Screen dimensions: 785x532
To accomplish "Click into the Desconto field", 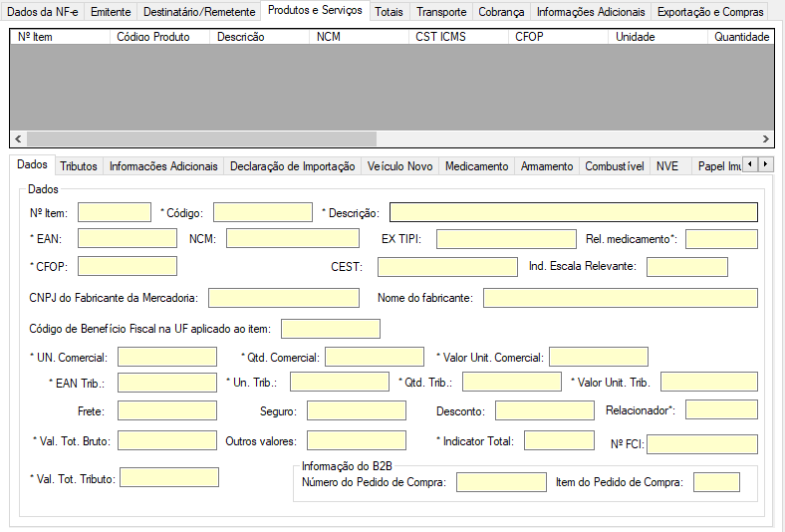I will click(545, 410).
